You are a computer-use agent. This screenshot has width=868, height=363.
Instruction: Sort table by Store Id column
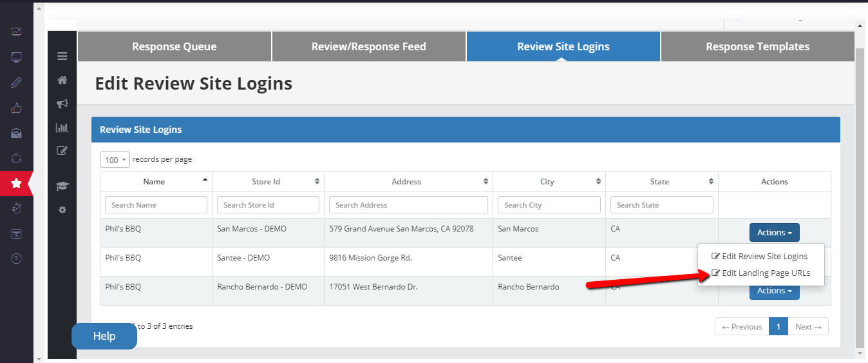(x=268, y=182)
